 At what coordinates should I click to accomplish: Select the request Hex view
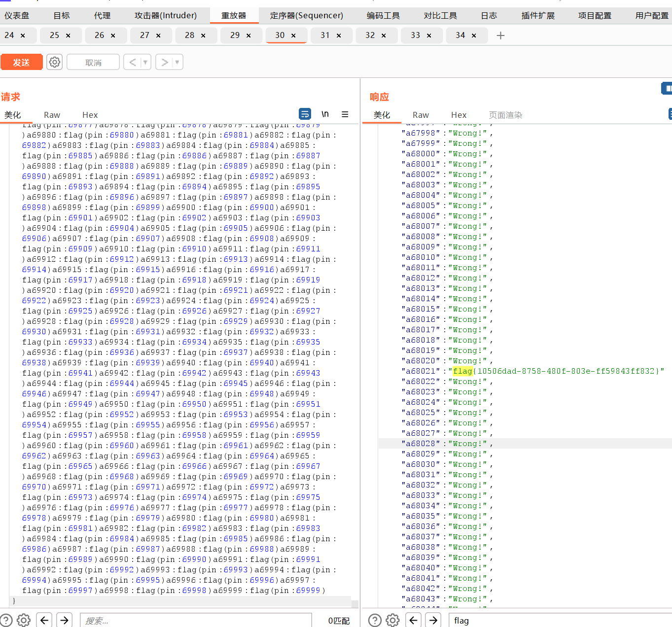coord(90,115)
